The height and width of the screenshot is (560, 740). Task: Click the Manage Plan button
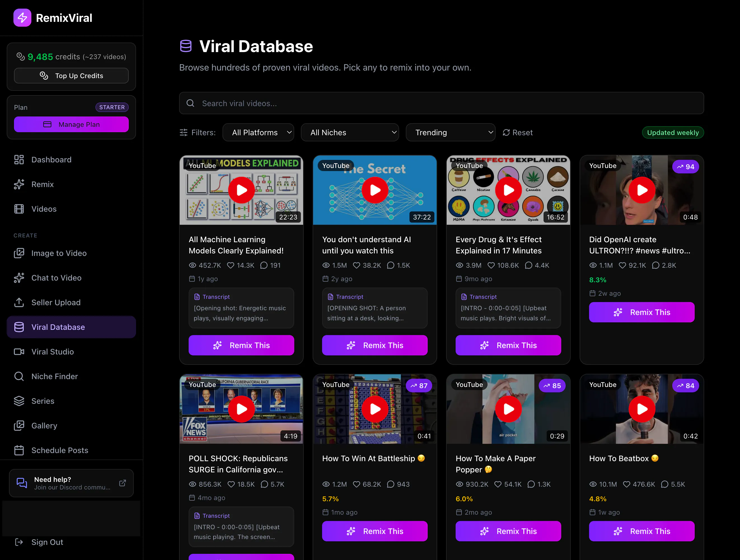(71, 125)
